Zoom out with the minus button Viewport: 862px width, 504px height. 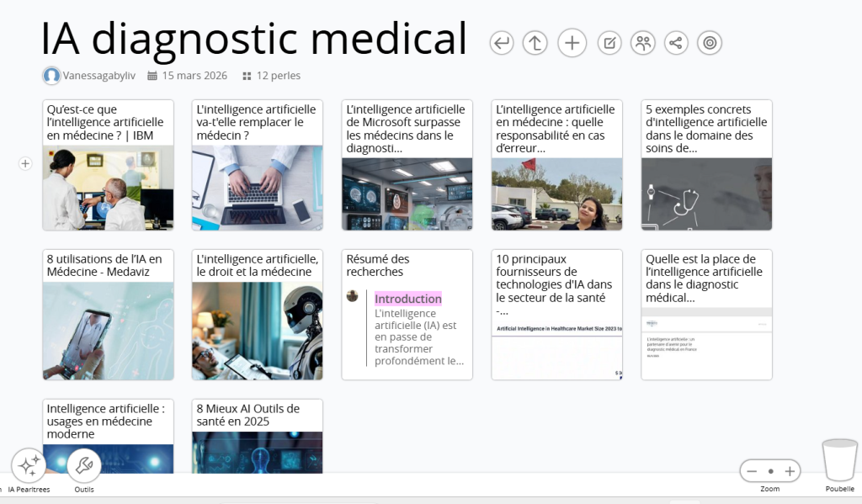[x=752, y=471]
